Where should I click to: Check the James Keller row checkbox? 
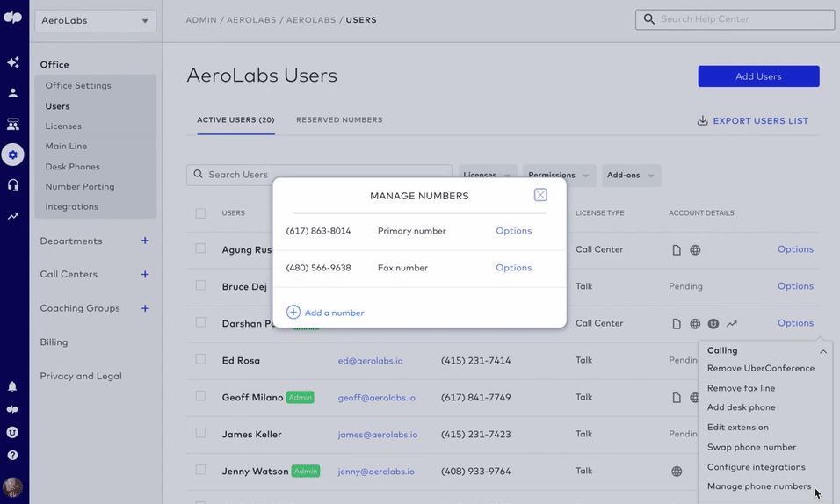200,433
